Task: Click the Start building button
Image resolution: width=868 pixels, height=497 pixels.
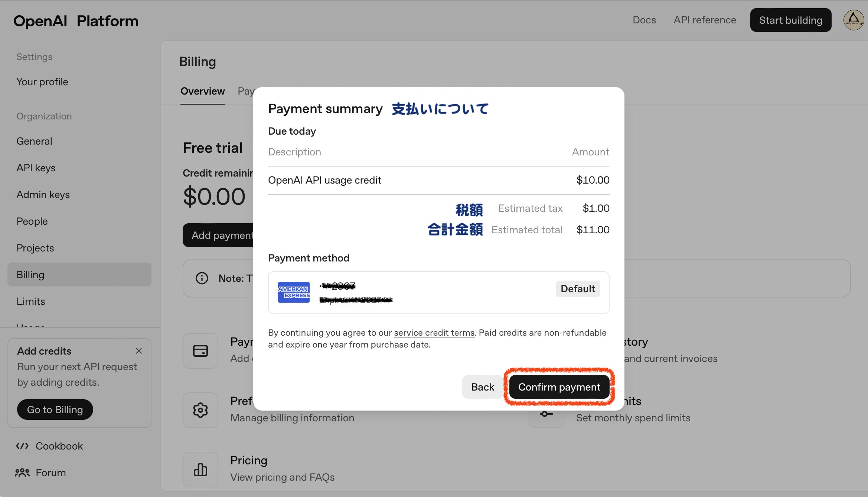Action: pos(791,20)
